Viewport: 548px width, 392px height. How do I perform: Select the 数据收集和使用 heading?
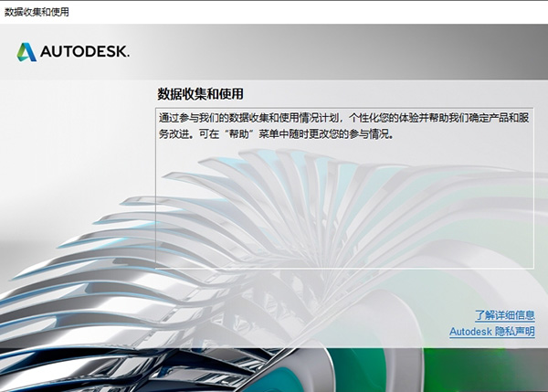[200, 94]
